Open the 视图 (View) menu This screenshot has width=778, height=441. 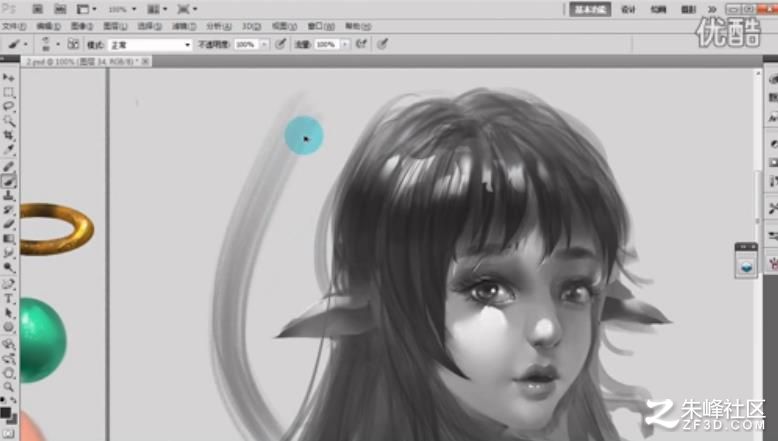284,26
